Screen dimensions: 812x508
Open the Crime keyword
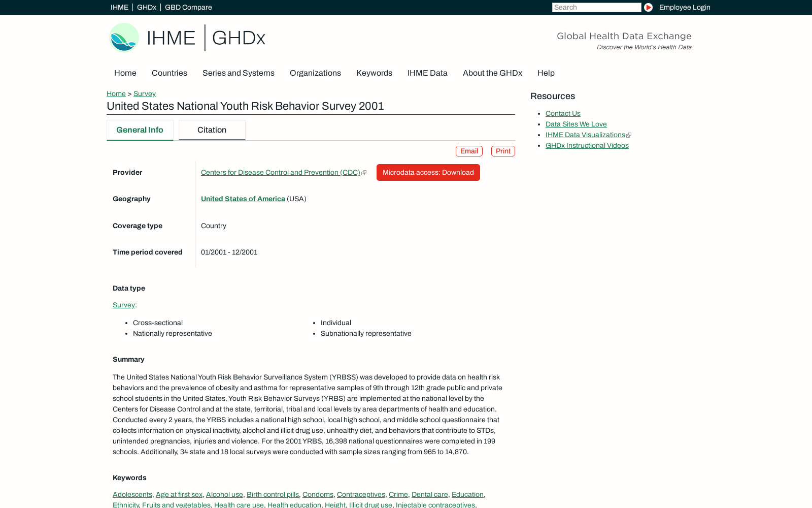coord(398,495)
